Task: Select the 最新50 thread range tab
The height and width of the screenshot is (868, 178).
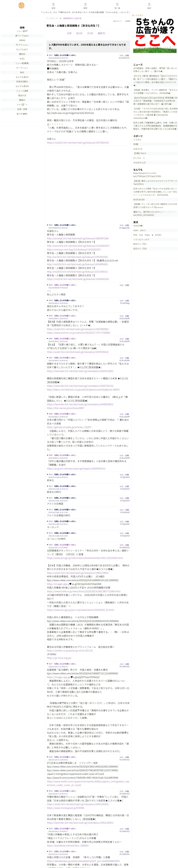Action: 101,33
